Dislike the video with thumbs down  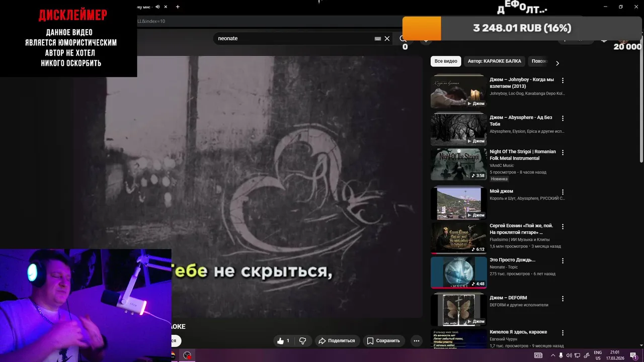click(302, 341)
